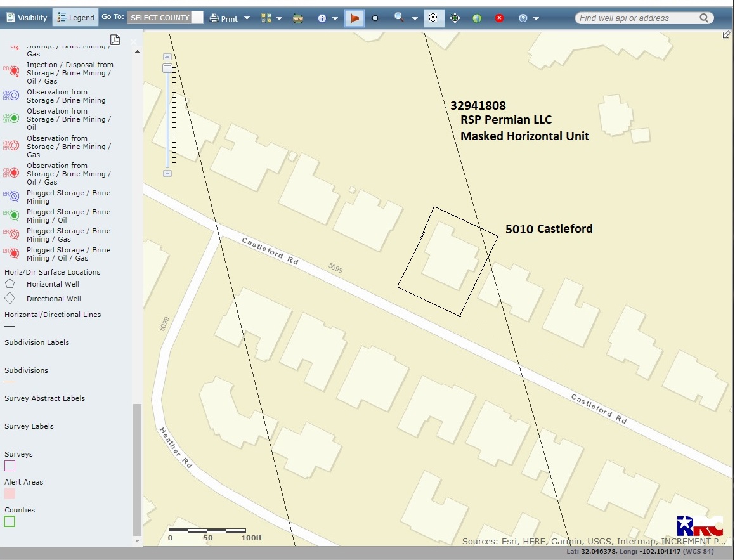Click the green Observation Brine Mining / Oil symbol
This screenshot has width=735, height=560.
(11, 119)
